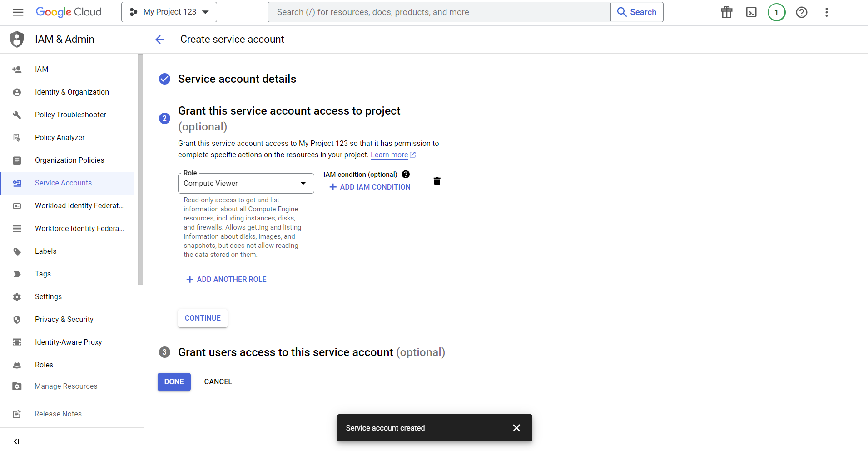Viewport: 868px width, 451px height.
Task: Click Add Another Role
Action: coord(226,280)
